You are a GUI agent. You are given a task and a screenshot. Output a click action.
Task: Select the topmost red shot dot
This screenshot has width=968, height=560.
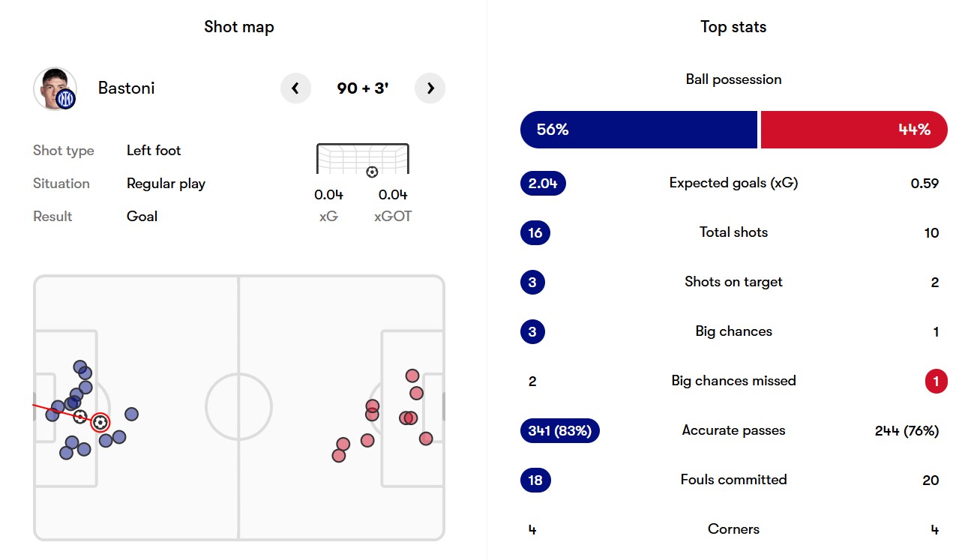412,376
